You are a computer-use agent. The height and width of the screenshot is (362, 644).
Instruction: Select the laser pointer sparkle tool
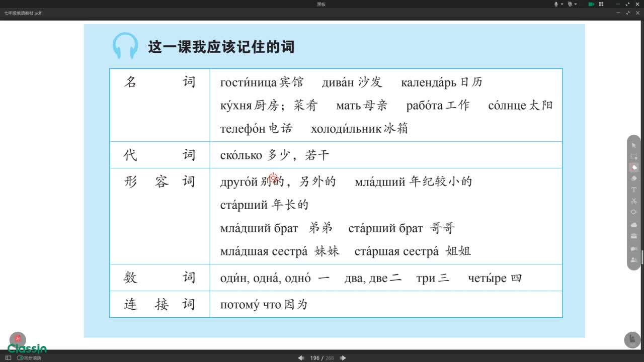634,156
